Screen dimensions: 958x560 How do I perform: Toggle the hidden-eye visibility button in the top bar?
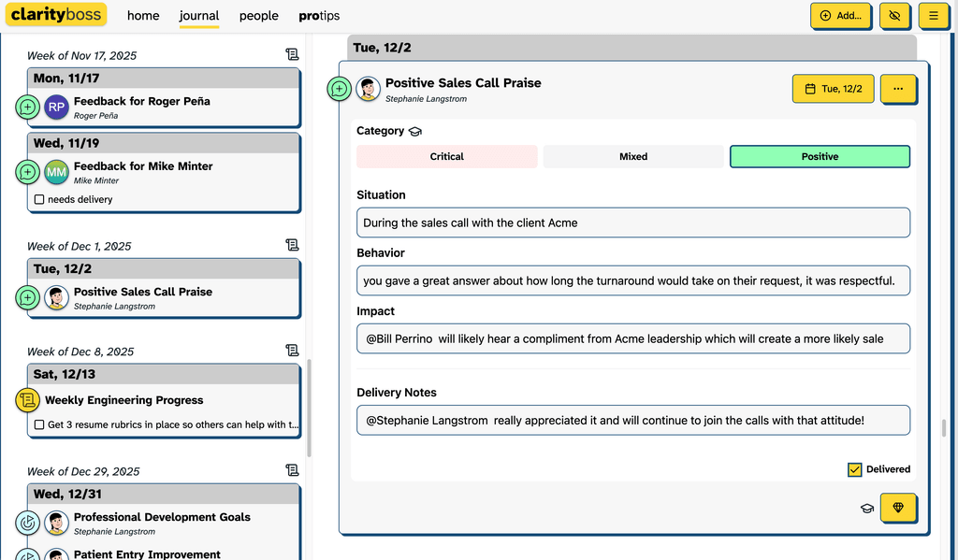click(x=895, y=16)
